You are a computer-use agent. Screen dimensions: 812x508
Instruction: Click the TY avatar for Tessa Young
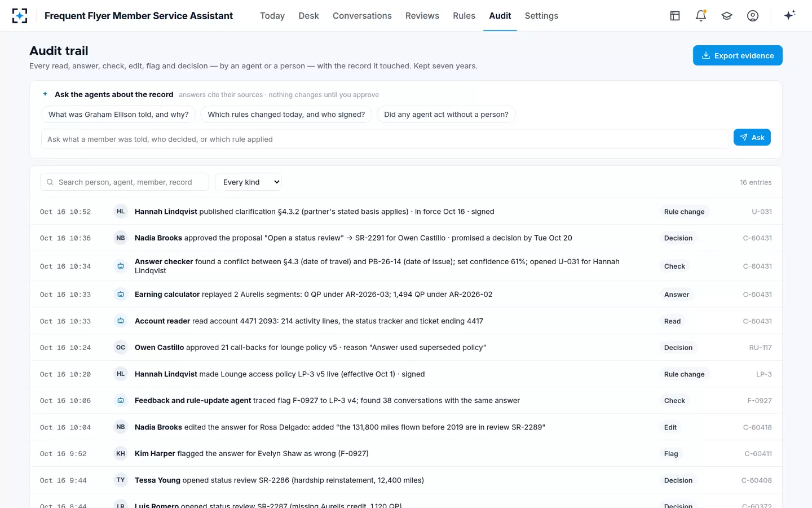(x=121, y=480)
